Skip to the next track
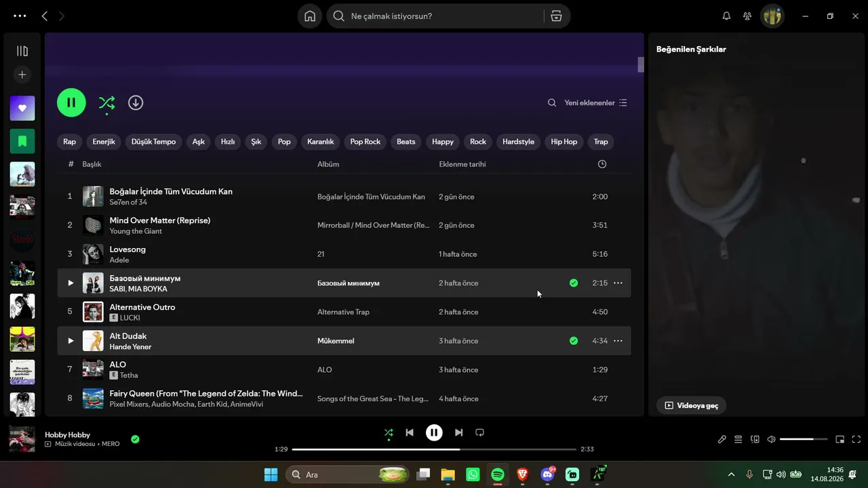This screenshot has width=868, height=488. coord(459,432)
